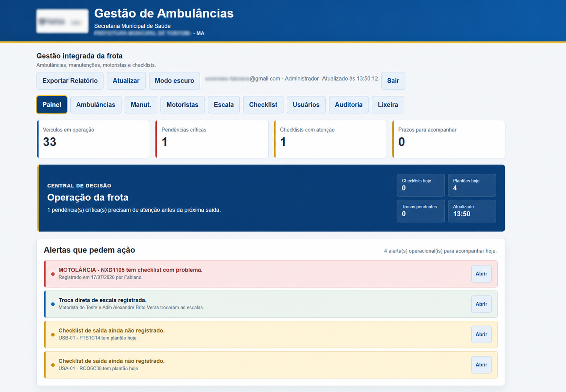The width and height of the screenshot is (566, 392).
Task: Log out with the Sair button
Action: click(x=393, y=81)
